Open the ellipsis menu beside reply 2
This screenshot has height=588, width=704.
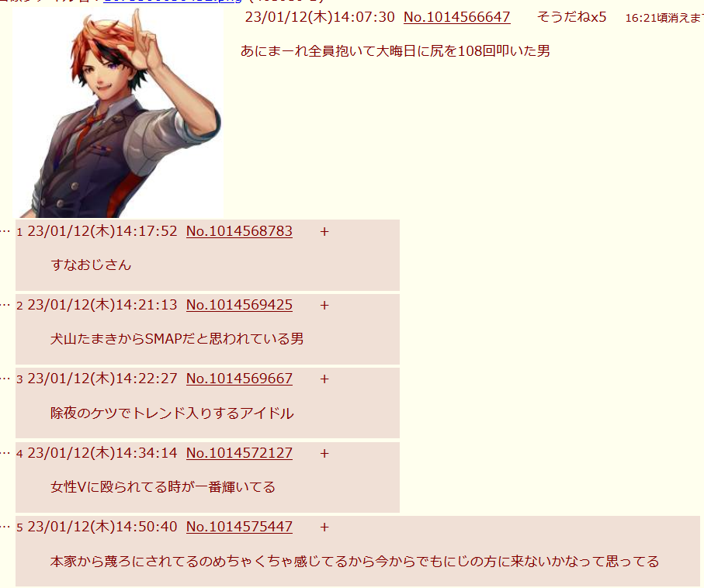(x=5, y=305)
